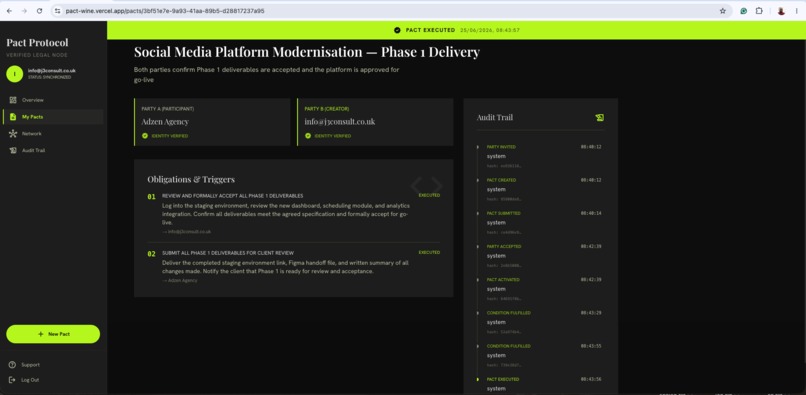Click the round green user avatar in sidebar
Viewport: 806px width, 395px height.
click(x=14, y=74)
